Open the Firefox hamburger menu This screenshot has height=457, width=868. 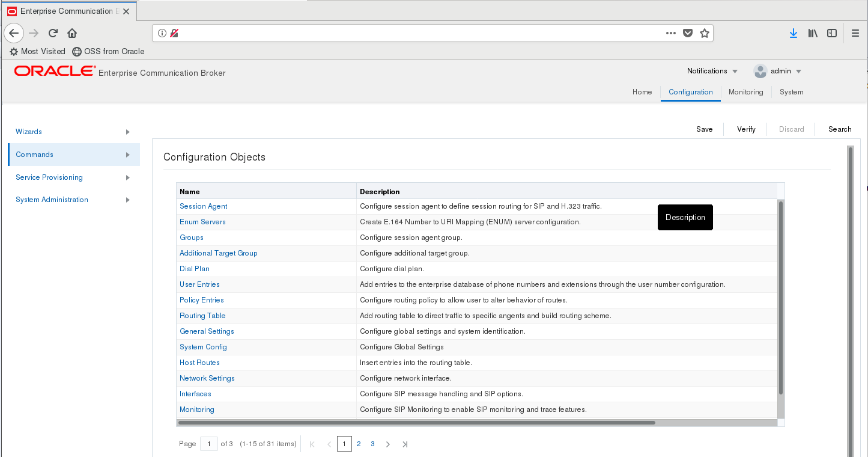point(855,34)
